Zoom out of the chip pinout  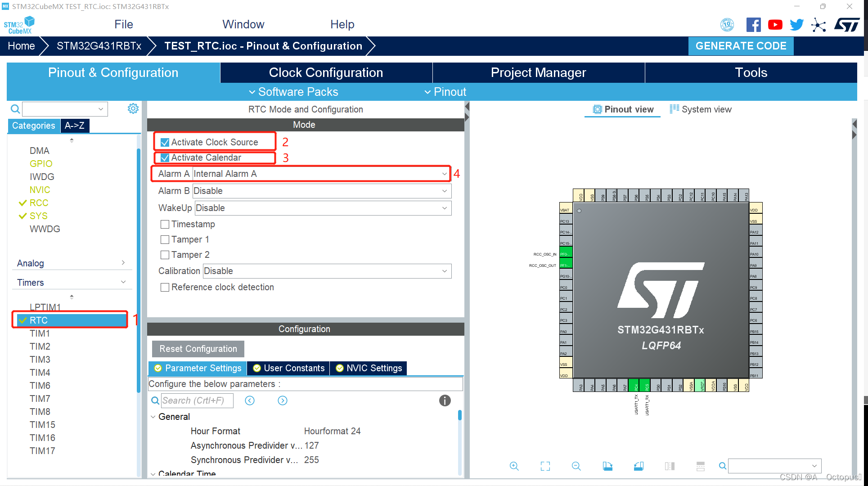coord(576,466)
